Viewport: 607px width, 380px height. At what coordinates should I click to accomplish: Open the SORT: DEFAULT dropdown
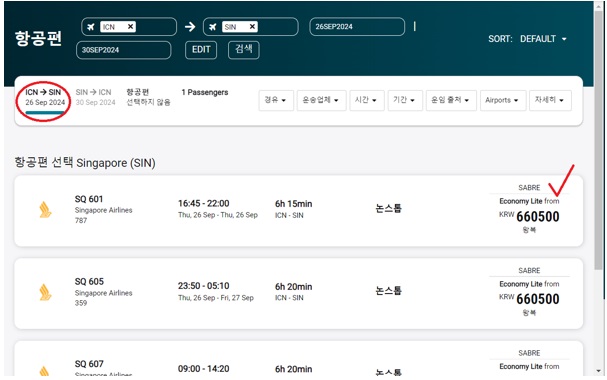[x=527, y=39]
